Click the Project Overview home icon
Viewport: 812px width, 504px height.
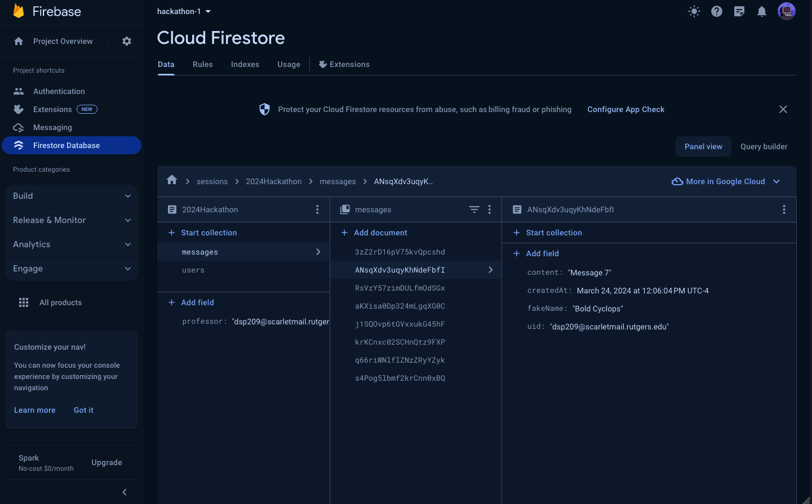[19, 41]
